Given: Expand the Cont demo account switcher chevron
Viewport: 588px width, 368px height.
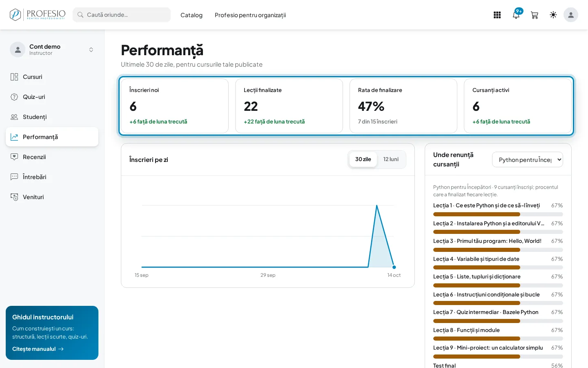Looking at the screenshot, I should point(91,49).
